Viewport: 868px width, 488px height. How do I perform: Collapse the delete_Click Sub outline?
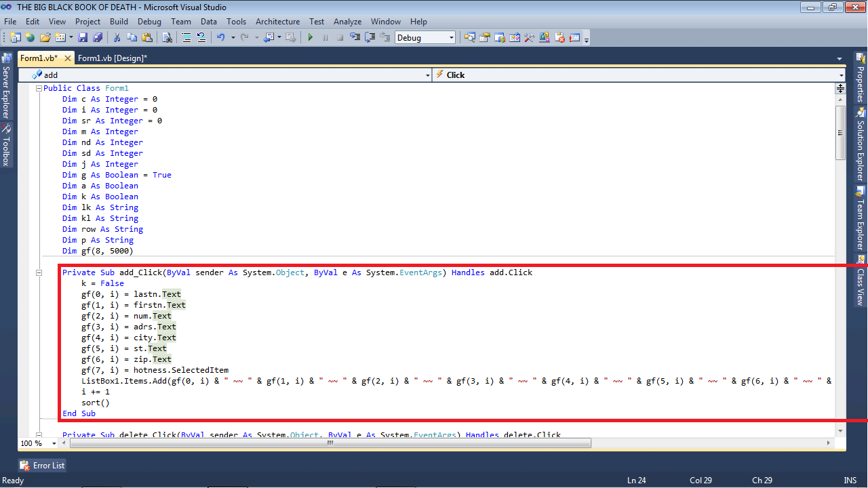[x=39, y=435]
